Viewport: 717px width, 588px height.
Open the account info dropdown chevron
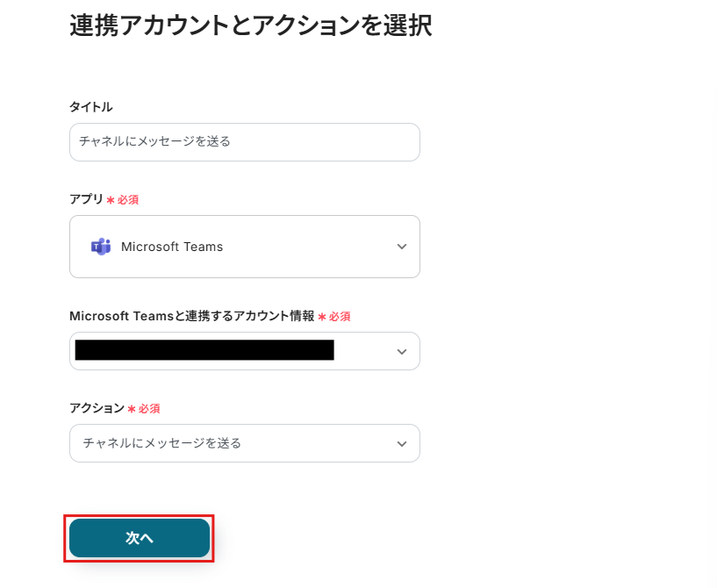pyautogui.click(x=402, y=351)
